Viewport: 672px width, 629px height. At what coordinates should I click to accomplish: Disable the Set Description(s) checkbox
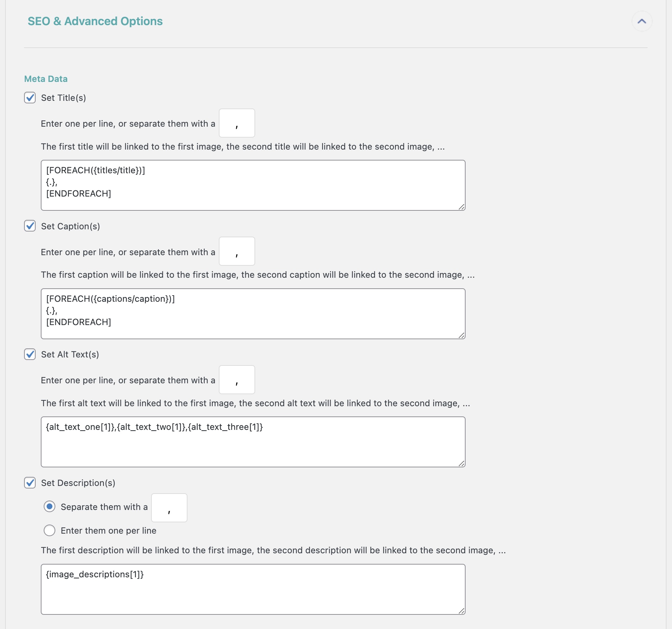point(30,483)
